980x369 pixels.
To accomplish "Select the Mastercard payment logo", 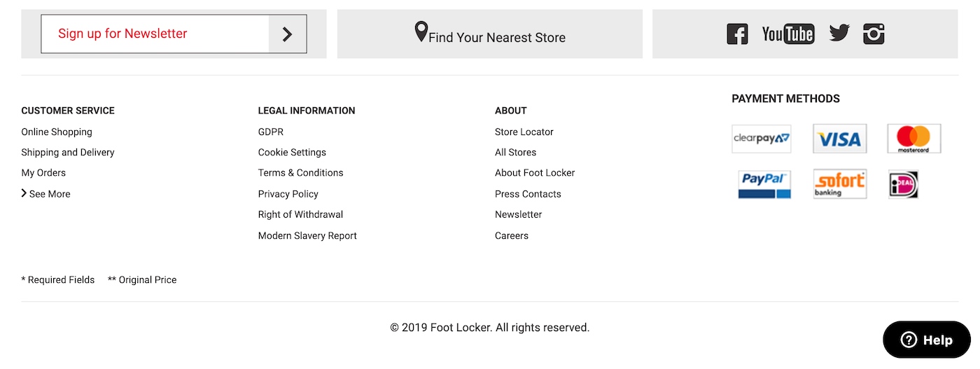I will tap(913, 139).
